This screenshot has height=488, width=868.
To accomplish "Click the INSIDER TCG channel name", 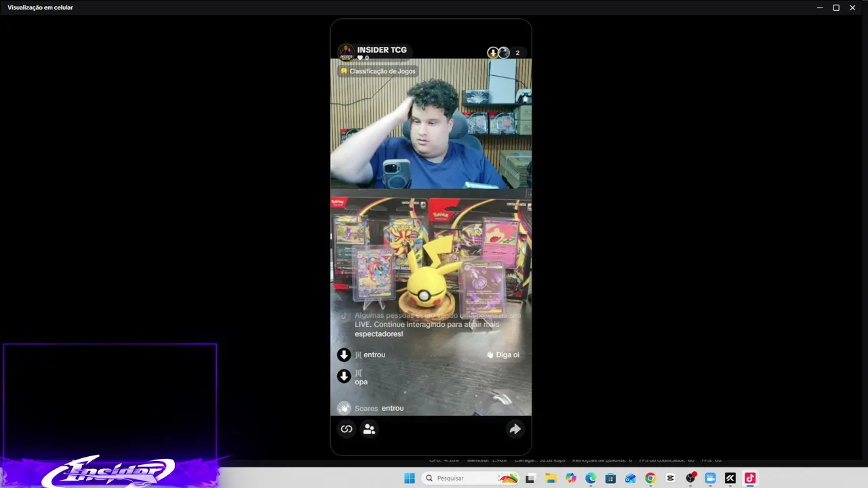I will tap(382, 49).
